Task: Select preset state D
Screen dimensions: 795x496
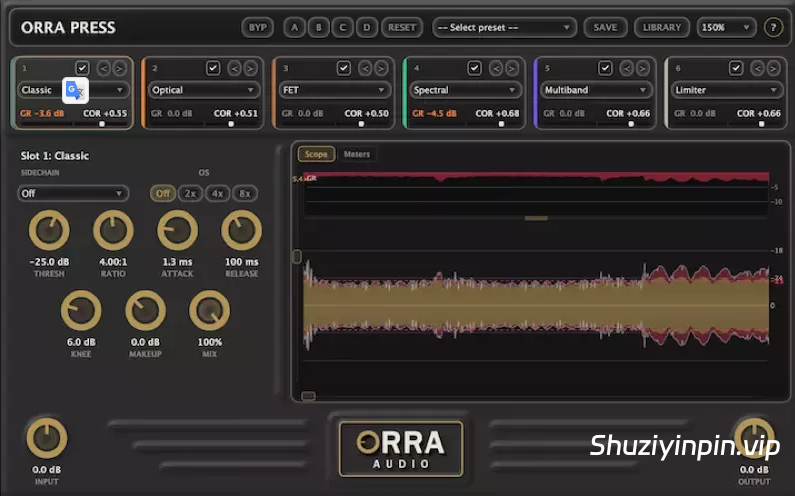Action: coord(367,27)
